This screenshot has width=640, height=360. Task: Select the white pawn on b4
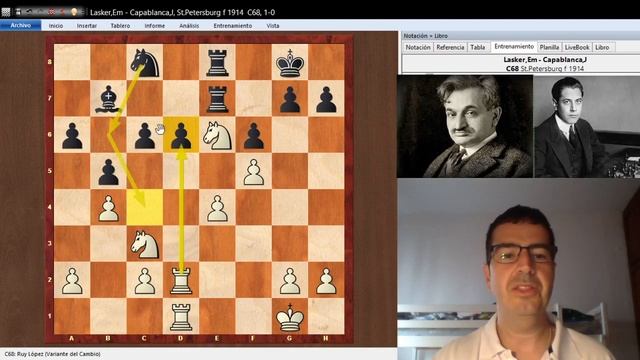coord(108,208)
